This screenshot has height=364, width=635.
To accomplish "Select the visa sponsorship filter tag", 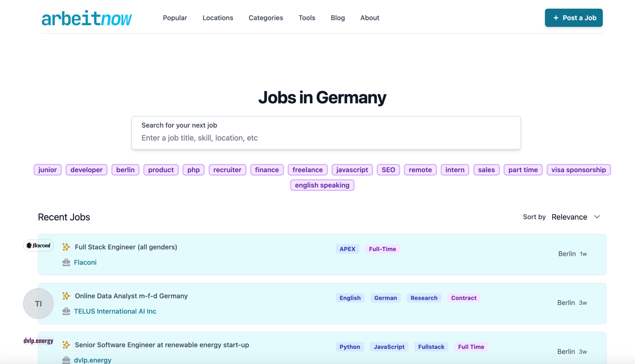I will click(578, 170).
